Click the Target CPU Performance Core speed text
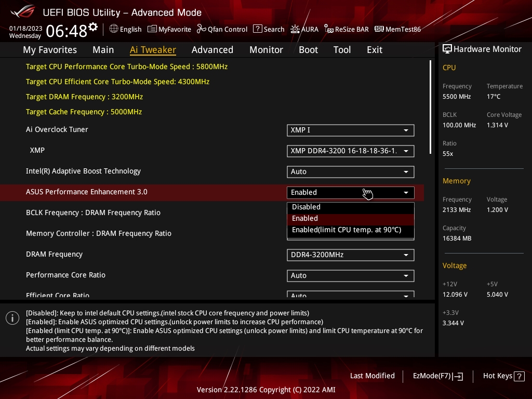 point(127,66)
